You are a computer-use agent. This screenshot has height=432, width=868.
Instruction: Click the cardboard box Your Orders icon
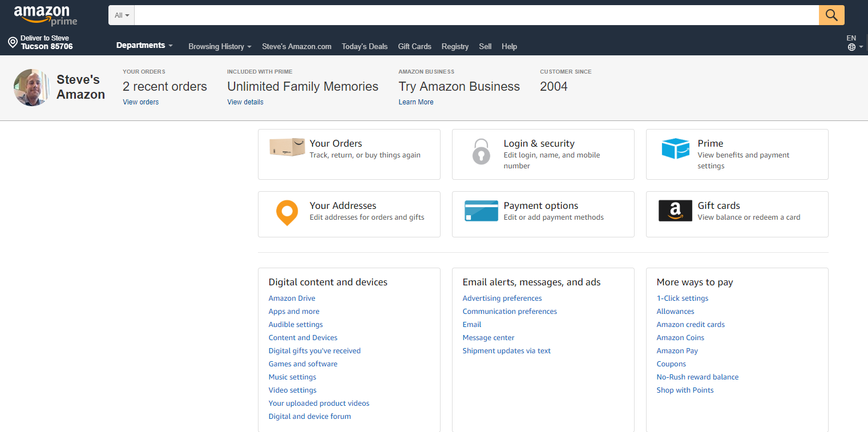(x=287, y=147)
